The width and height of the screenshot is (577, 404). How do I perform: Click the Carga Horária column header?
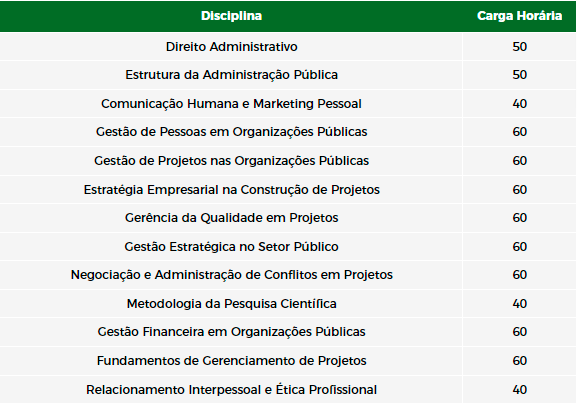(519, 16)
